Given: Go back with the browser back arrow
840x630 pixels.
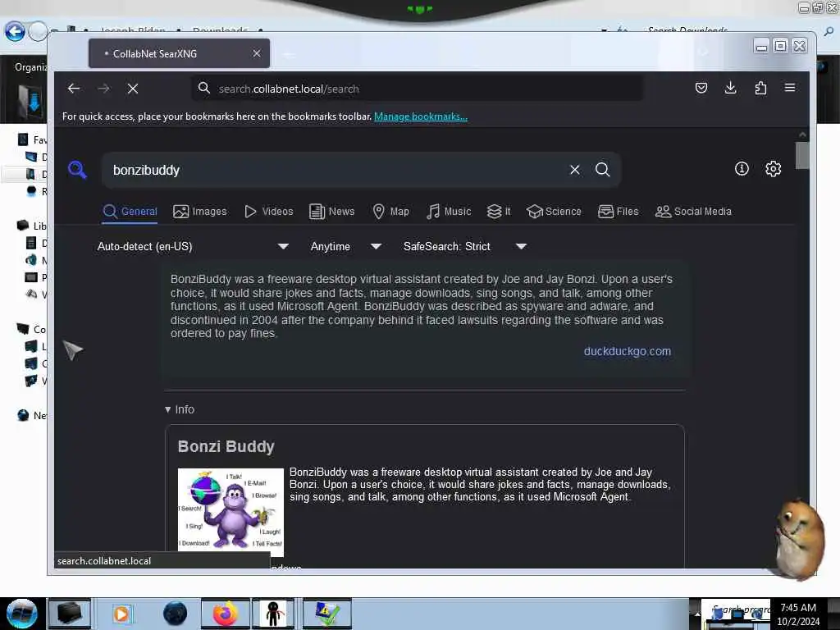Looking at the screenshot, I should click(74, 89).
